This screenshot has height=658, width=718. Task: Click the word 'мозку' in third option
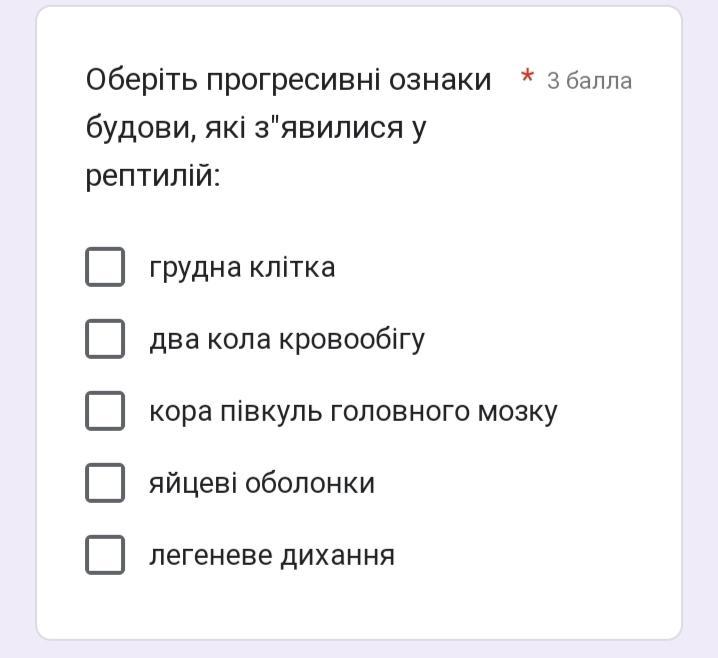tap(518, 413)
